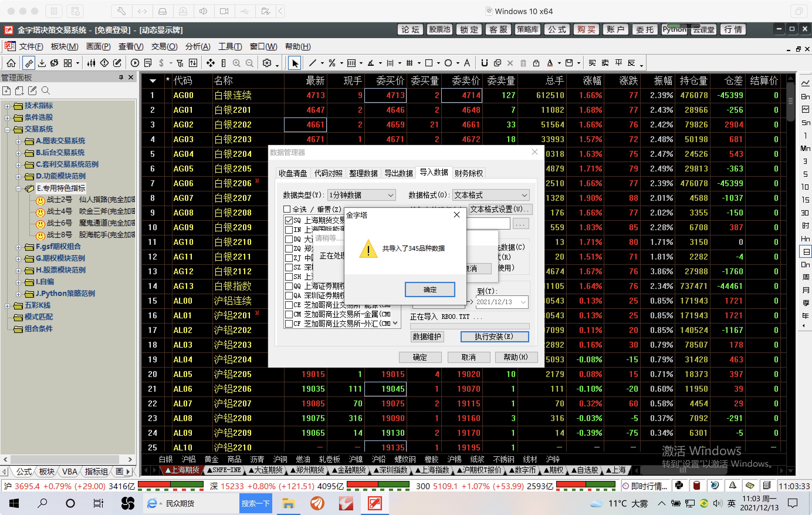Select the circle drawing tool
Viewport: 812px width, 515px height.
[x=448, y=63]
